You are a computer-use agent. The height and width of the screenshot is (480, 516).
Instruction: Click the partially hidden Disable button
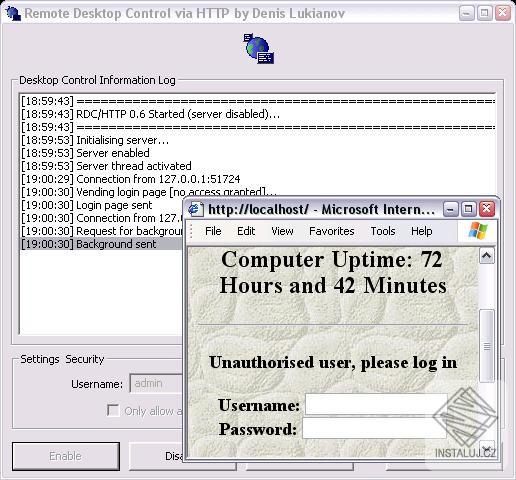156,456
